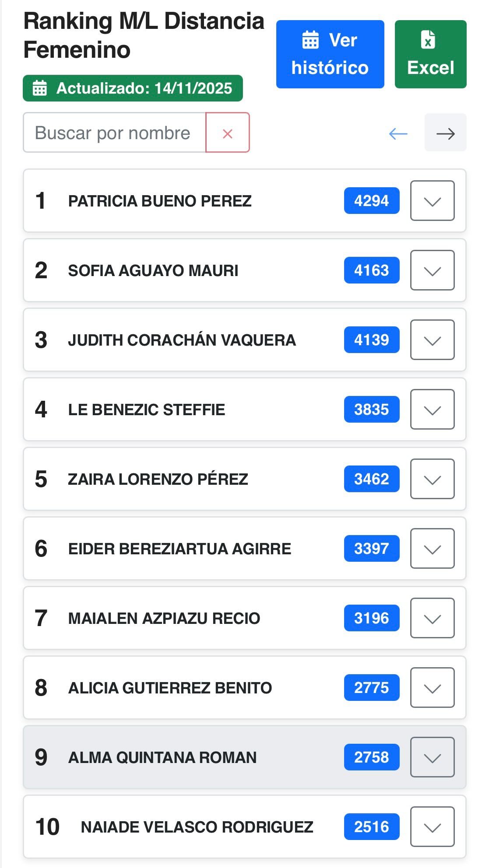Image resolution: width=482 pixels, height=868 pixels.
Task: Expand the Alma Quintana Roman row
Action: (432, 757)
